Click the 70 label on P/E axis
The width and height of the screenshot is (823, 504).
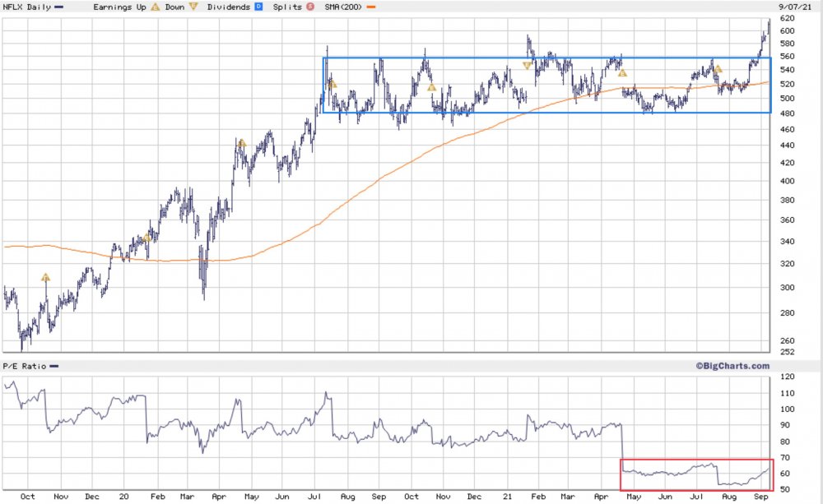pos(785,458)
